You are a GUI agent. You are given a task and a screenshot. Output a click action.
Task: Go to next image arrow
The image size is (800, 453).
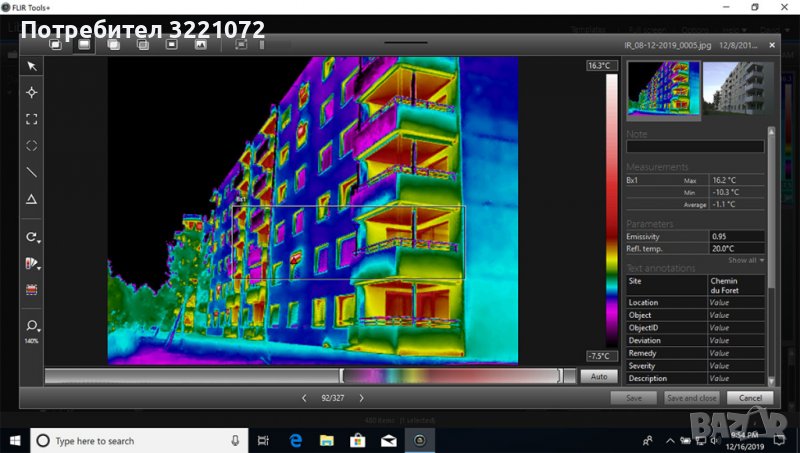(x=361, y=398)
